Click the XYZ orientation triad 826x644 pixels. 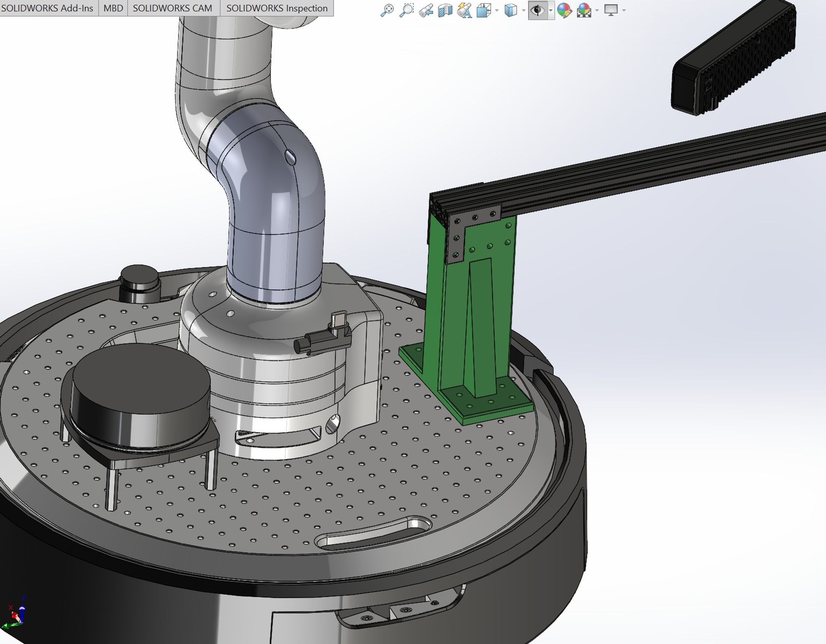[16, 614]
